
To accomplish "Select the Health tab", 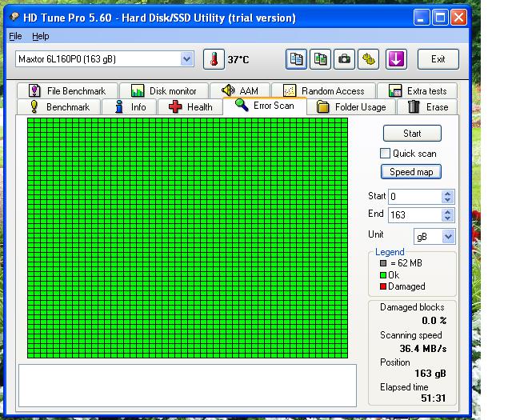I will pyautogui.click(x=190, y=106).
